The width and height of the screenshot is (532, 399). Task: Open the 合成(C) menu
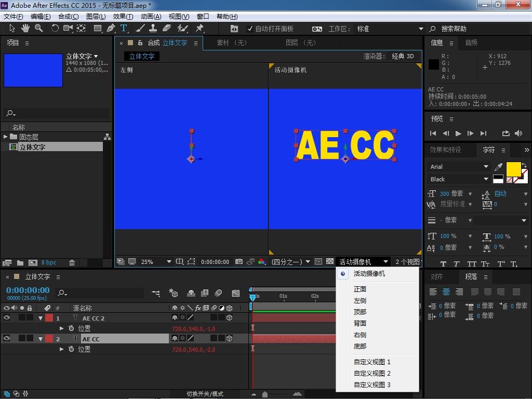point(68,17)
